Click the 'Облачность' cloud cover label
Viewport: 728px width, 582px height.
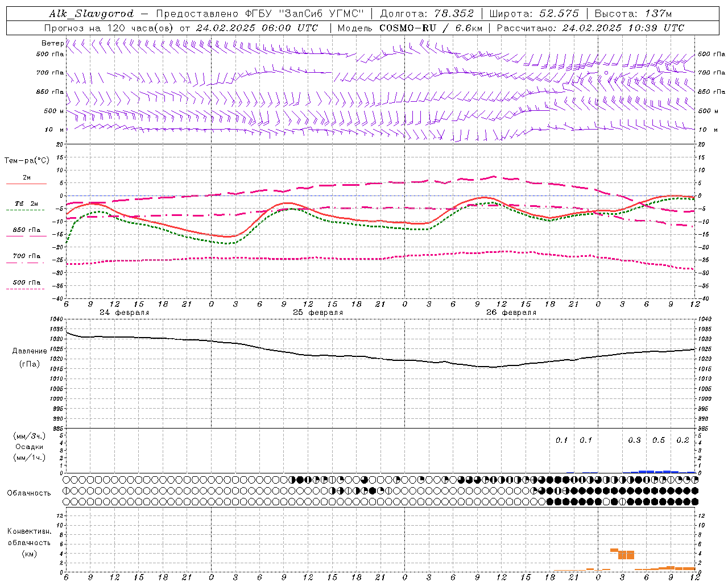pos(29,493)
